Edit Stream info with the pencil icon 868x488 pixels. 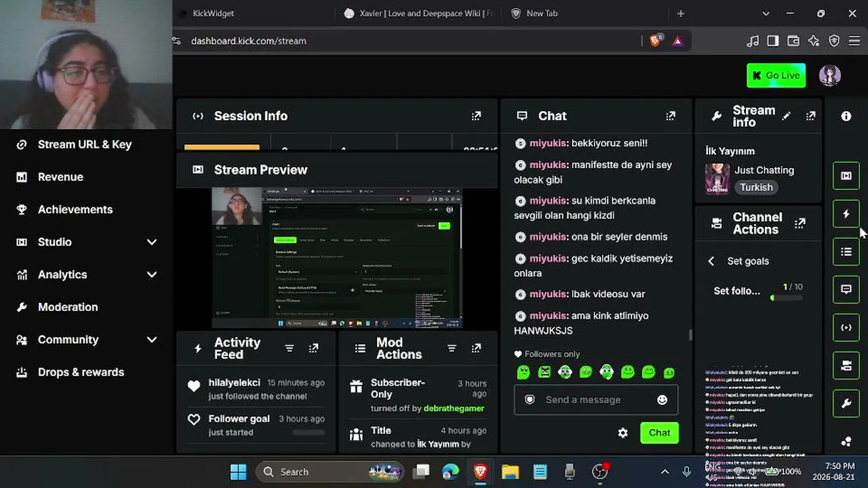[786, 116]
